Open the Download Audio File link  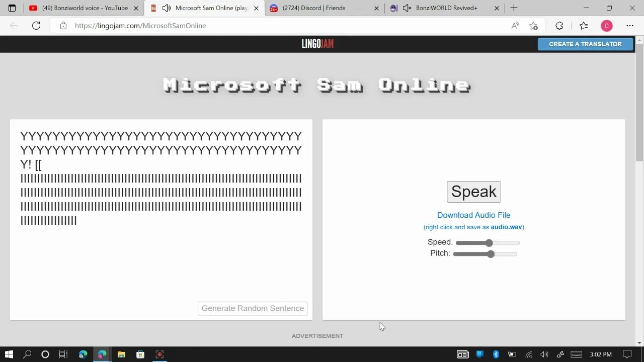coord(473,215)
